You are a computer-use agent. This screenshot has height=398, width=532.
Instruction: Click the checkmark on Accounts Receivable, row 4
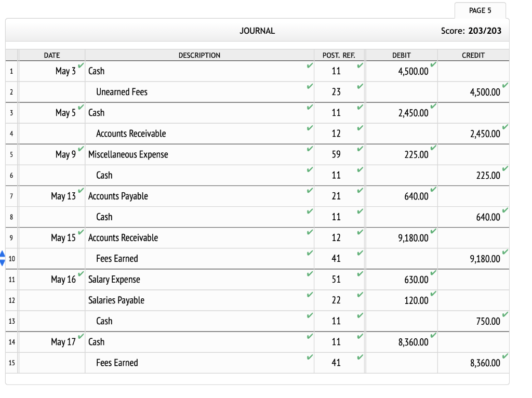point(310,129)
